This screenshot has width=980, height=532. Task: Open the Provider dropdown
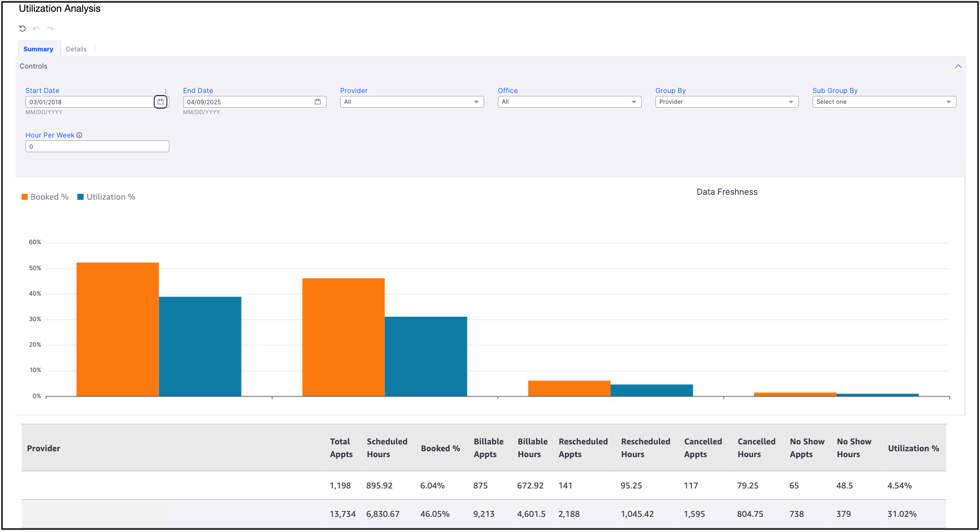pos(412,102)
